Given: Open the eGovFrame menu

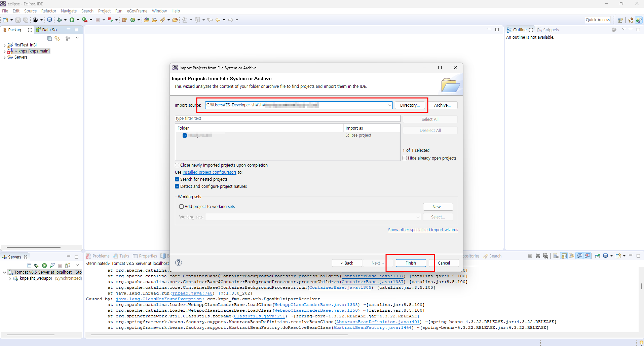Looking at the screenshot, I should pyautogui.click(x=137, y=11).
